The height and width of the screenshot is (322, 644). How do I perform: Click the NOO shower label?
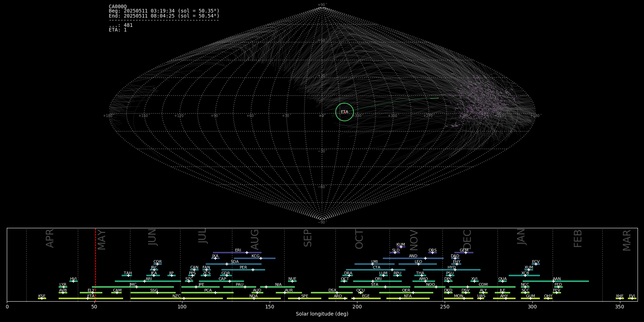click(x=430, y=285)
